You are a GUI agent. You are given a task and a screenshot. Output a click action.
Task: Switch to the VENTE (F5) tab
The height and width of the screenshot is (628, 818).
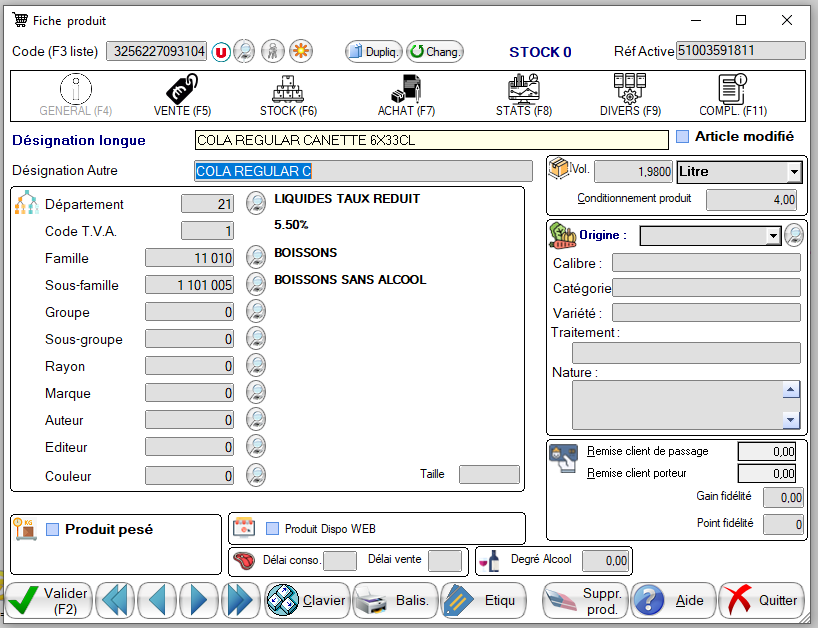pyautogui.click(x=182, y=97)
